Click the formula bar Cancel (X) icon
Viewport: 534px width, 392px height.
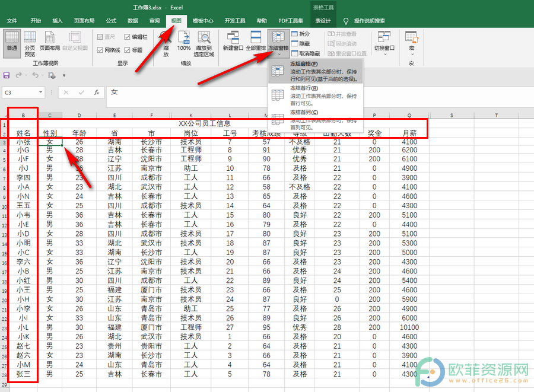pyautogui.click(x=66, y=93)
